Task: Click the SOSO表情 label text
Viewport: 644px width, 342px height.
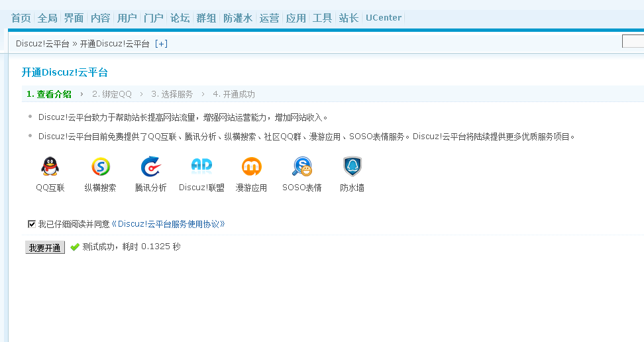Action: point(302,188)
